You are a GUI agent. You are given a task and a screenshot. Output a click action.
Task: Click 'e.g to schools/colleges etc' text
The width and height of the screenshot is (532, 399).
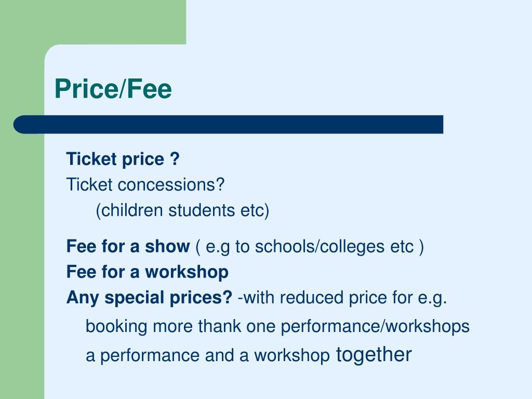click(310, 247)
